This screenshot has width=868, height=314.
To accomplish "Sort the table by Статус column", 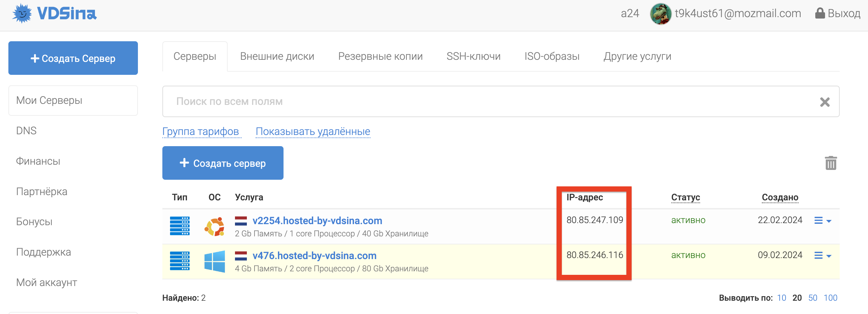I will coord(685,197).
